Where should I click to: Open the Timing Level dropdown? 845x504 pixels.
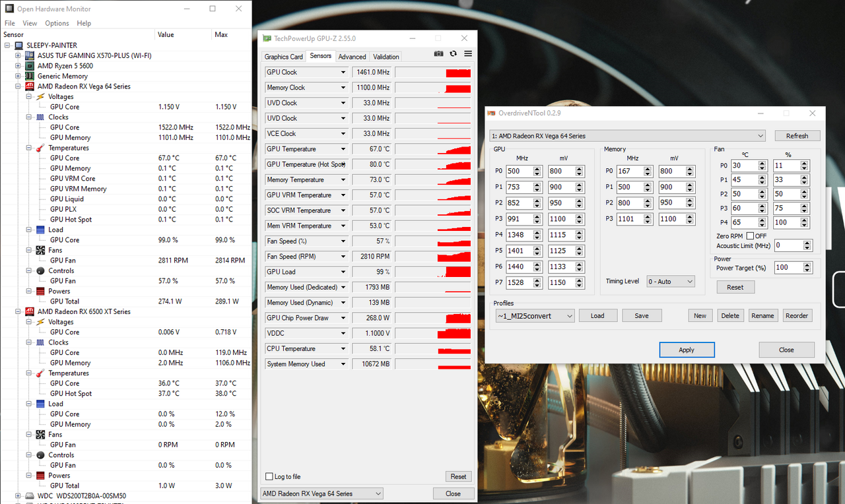(x=671, y=282)
